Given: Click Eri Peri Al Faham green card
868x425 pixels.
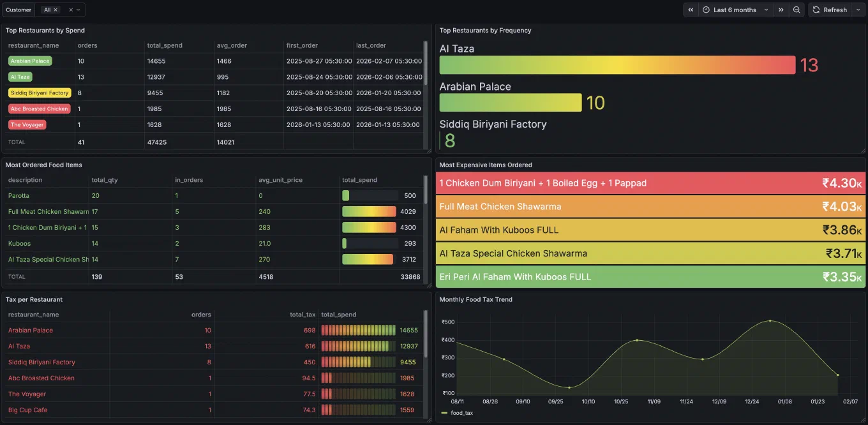Looking at the screenshot, I should [651, 277].
